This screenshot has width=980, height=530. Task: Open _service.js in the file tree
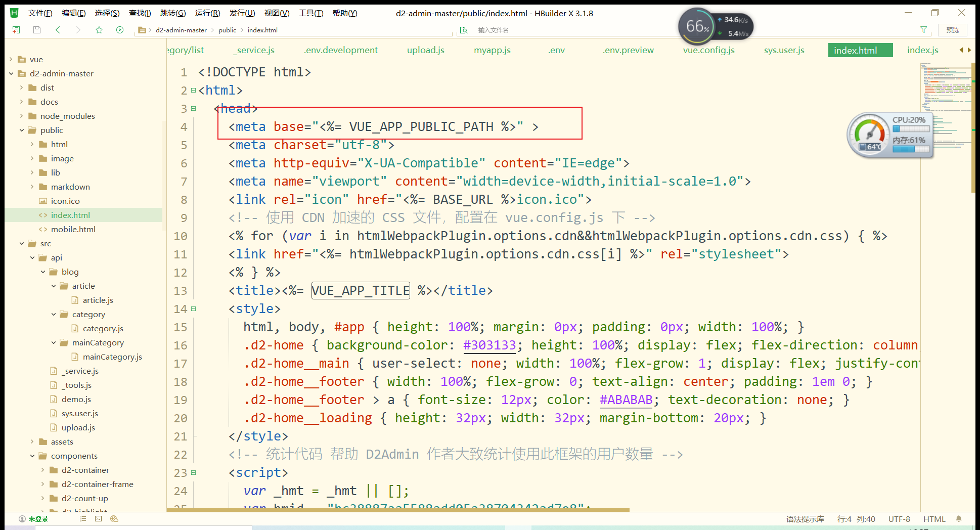coord(80,371)
